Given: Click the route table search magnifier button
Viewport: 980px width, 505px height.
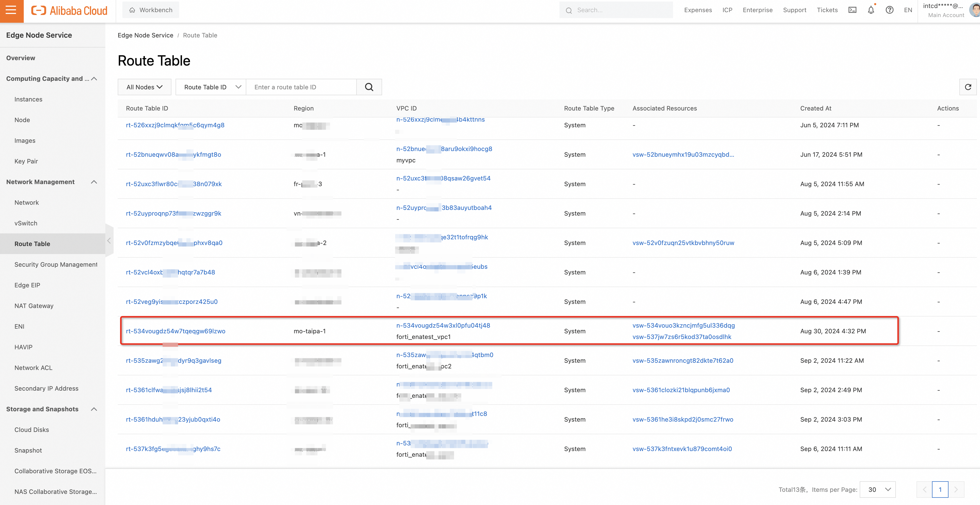Looking at the screenshot, I should pyautogui.click(x=369, y=87).
